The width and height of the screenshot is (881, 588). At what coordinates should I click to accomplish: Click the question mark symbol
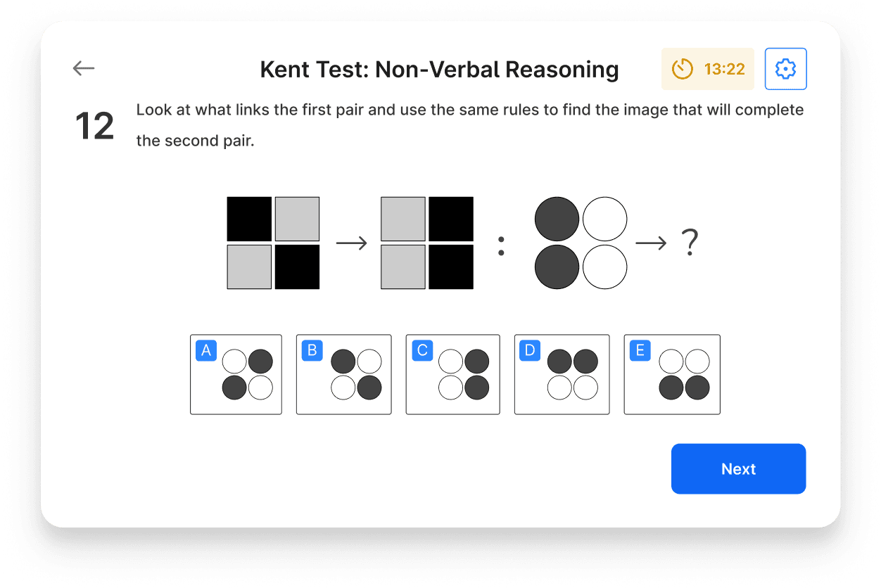[x=690, y=243]
